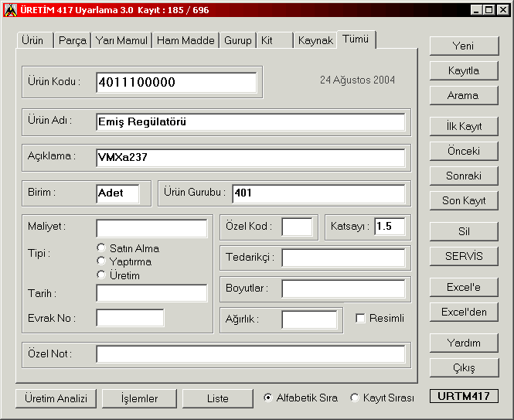Image resolution: width=514 pixels, height=420 pixels.
Task: Focus the Özel Not field
Action: coord(250,354)
